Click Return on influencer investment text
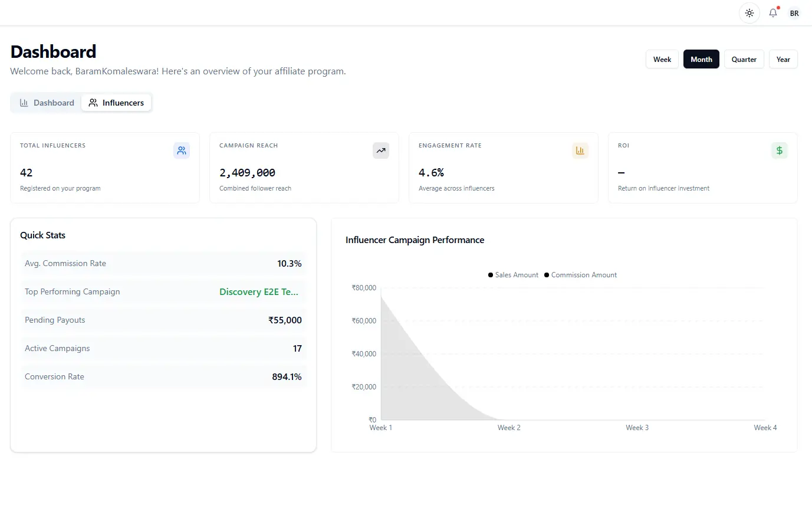Screen dimensions: 812x531 pyautogui.click(x=663, y=188)
